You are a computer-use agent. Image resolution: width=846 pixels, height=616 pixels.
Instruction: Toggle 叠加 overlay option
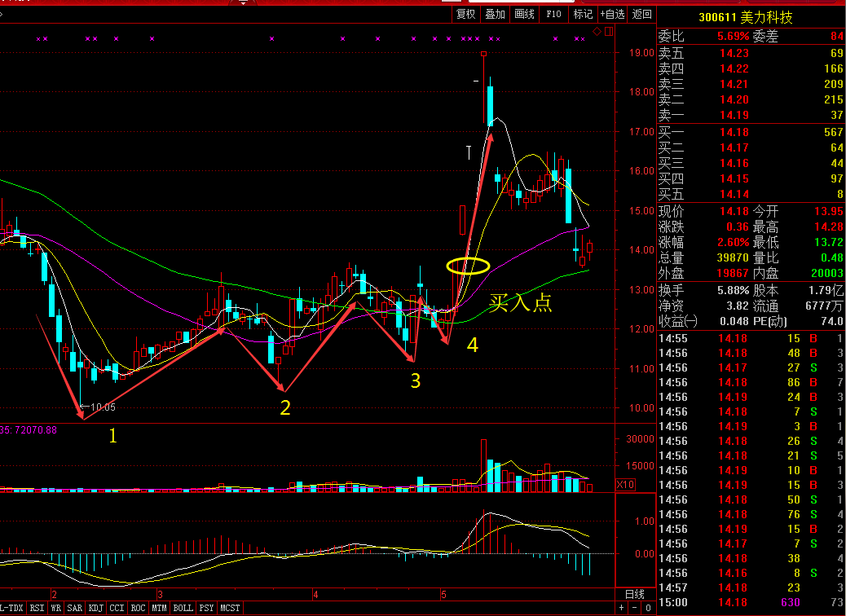point(495,14)
